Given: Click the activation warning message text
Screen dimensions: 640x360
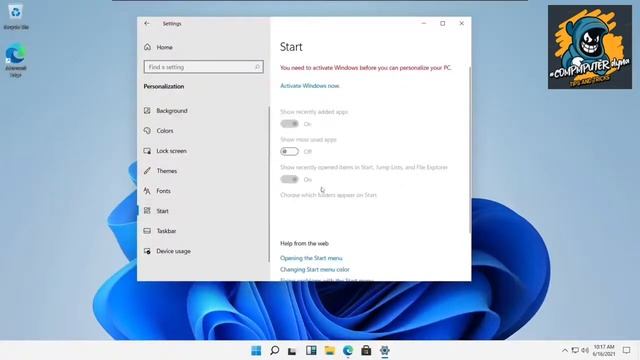Looking at the screenshot, I should coord(366,68).
